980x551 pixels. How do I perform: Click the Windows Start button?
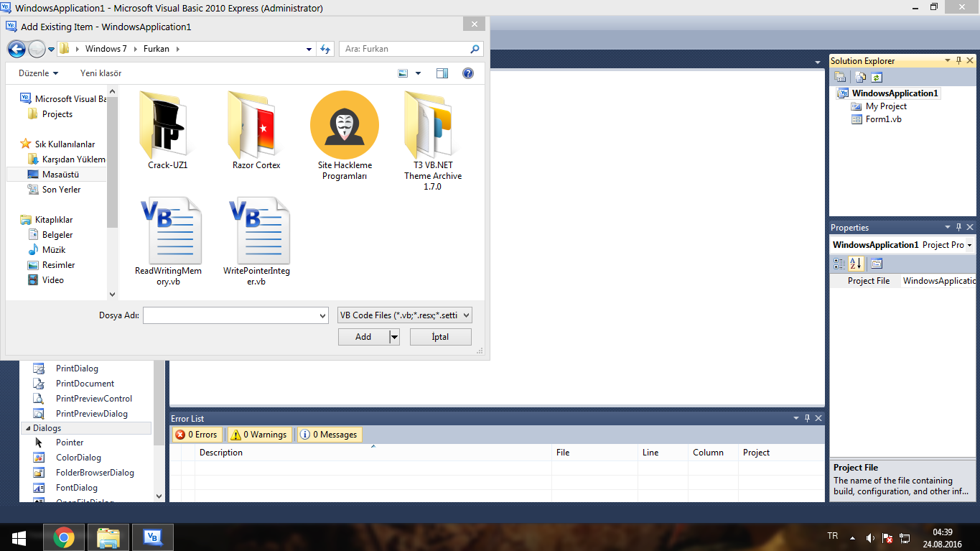click(19, 537)
